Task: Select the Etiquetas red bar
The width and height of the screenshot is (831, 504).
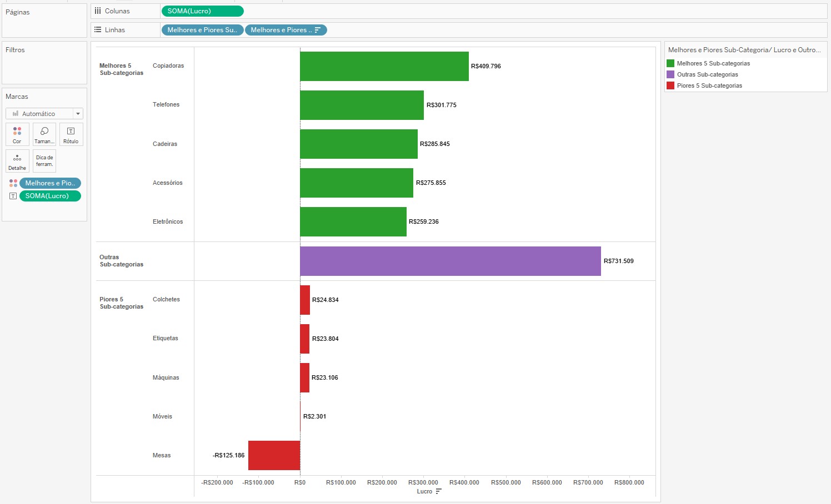Action: 304,339
